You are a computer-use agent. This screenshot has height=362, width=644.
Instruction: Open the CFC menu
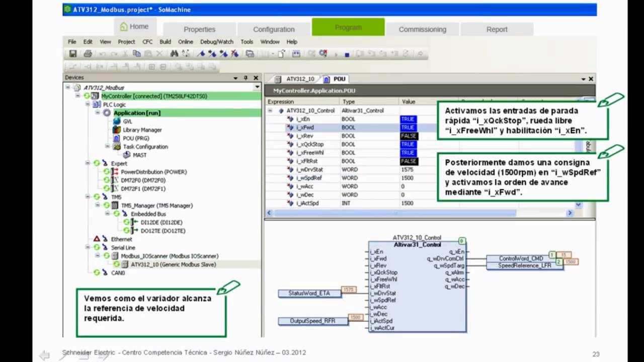click(147, 42)
